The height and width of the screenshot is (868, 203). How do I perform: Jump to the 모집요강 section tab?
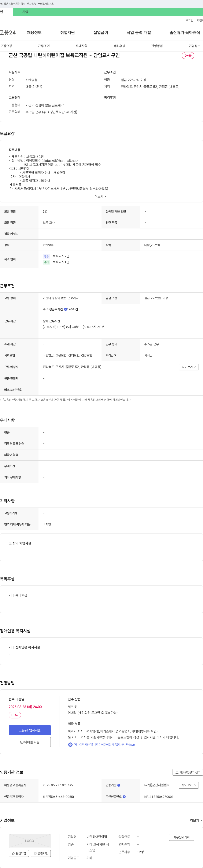pos(6,46)
